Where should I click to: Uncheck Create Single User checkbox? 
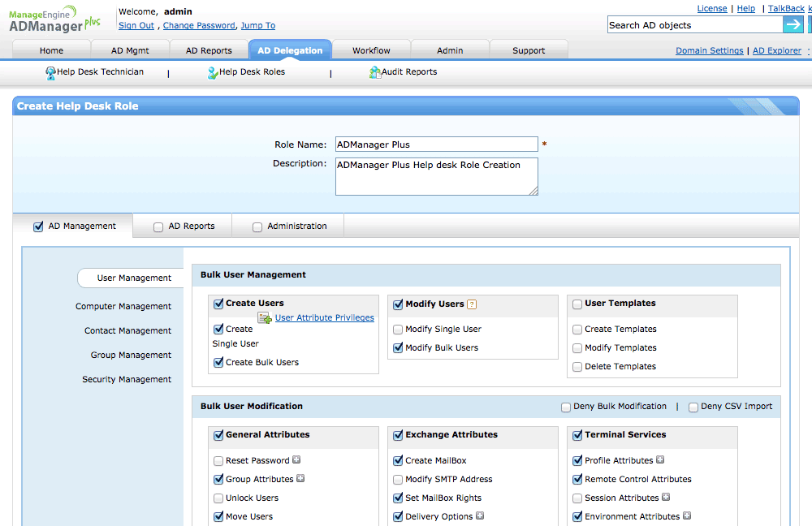[x=218, y=330]
